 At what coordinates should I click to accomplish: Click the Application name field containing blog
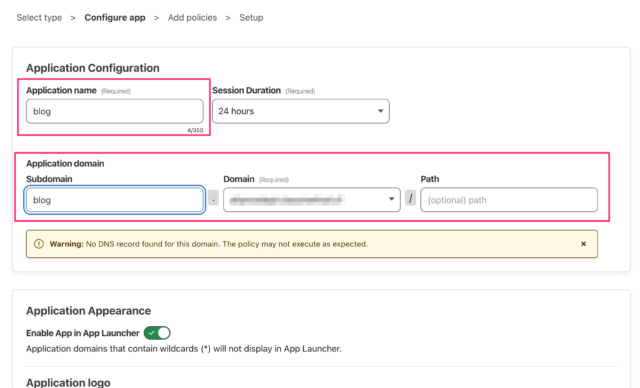[115, 111]
